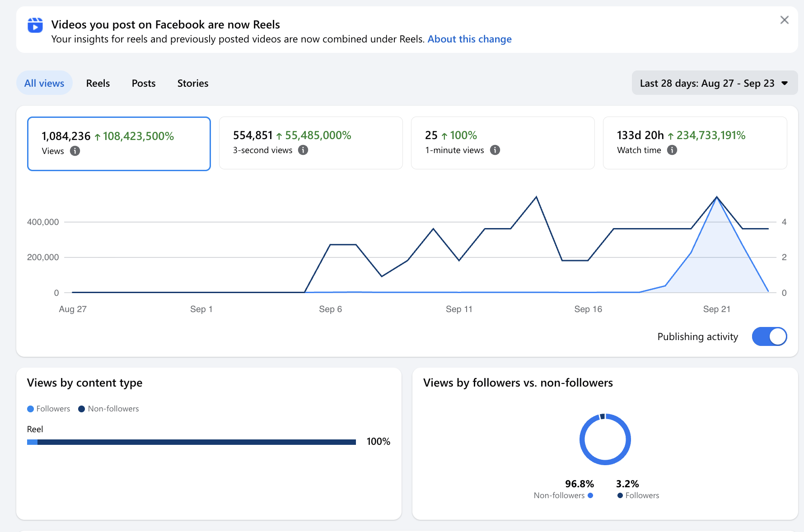This screenshot has width=804, height=532.
Task: Click the Reel 100% progress bar
Action: pyautogui.click(x=192, y=442)
